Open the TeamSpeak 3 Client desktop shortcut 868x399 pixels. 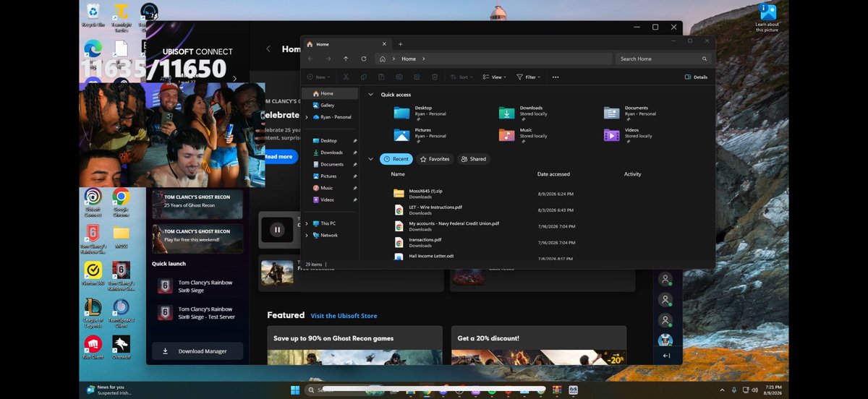[121, 313]
